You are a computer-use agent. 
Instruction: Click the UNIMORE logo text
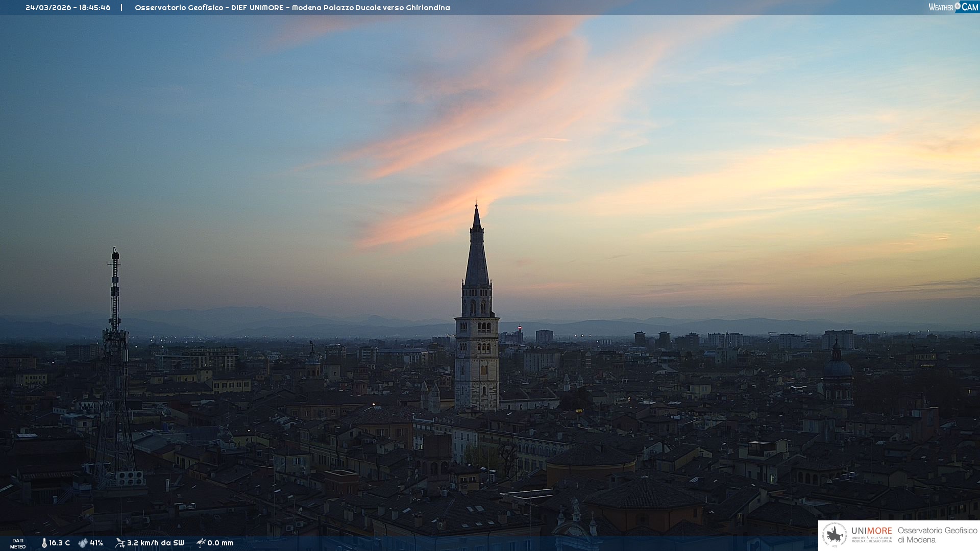pyautogui.click(x=871, y=531)
